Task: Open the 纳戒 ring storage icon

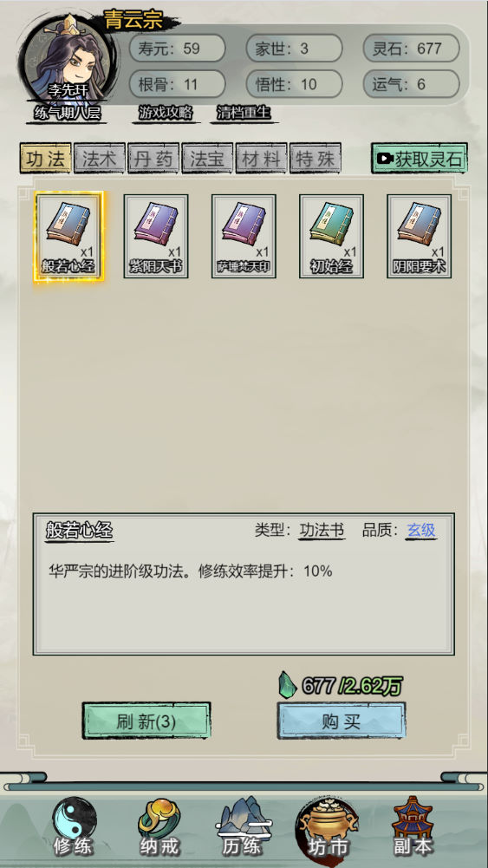Action: tap(159, 826)
